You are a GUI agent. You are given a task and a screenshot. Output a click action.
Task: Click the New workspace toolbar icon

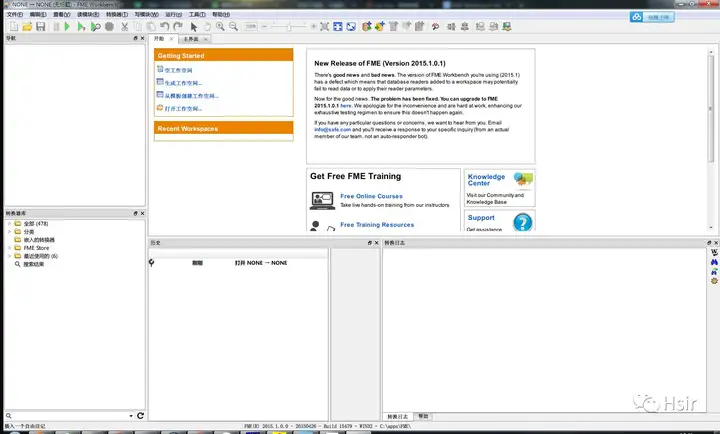tap(14, 27)
